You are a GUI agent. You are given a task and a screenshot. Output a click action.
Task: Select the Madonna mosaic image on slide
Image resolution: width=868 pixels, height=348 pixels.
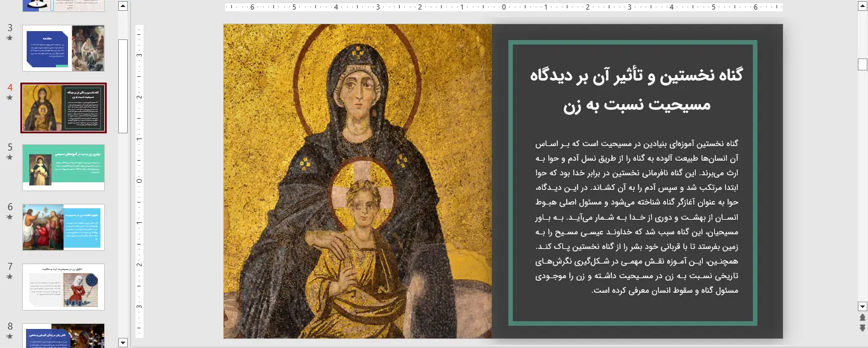[x=358, y=181]
